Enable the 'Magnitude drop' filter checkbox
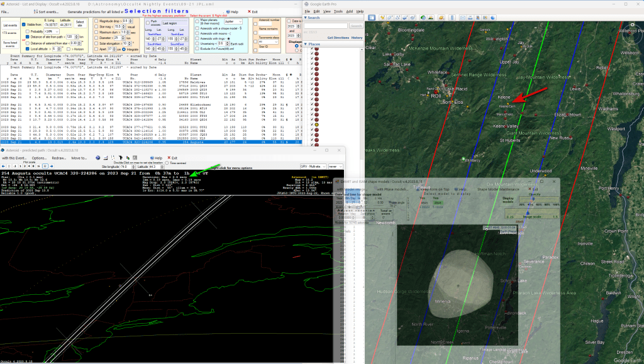 (x=97, y=21)
